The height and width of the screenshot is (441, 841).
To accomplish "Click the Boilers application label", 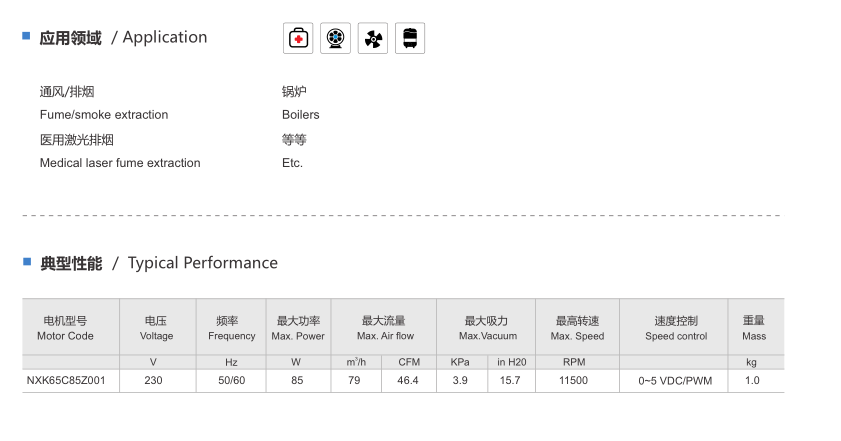I will tap(300, 115).
